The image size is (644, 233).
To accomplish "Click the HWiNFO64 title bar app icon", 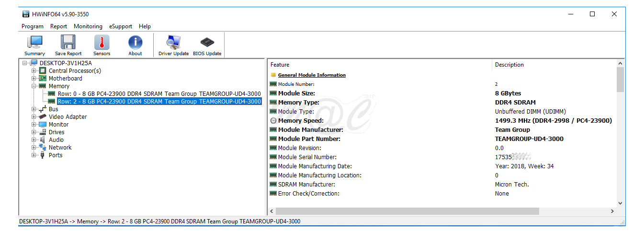I will click(x=26, y=14).
